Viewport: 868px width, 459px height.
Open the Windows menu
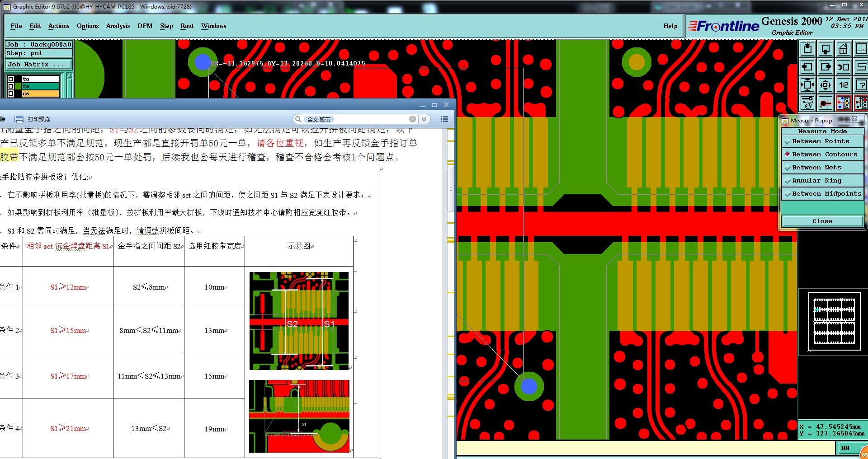(x=214, y=26)
